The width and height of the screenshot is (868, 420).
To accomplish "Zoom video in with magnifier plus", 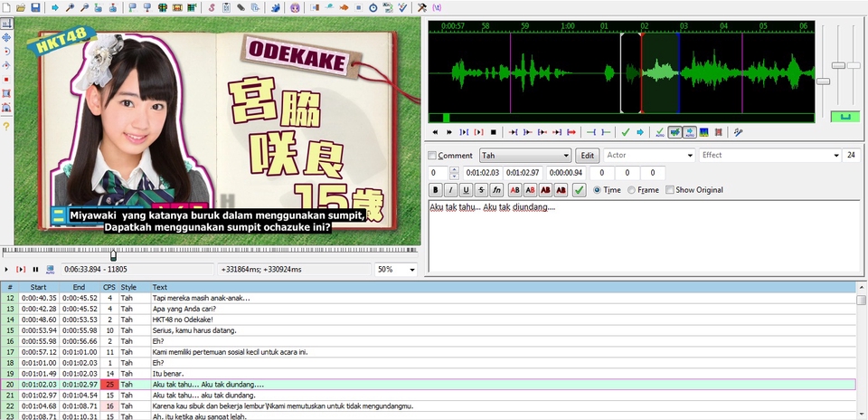I will 70,8.
